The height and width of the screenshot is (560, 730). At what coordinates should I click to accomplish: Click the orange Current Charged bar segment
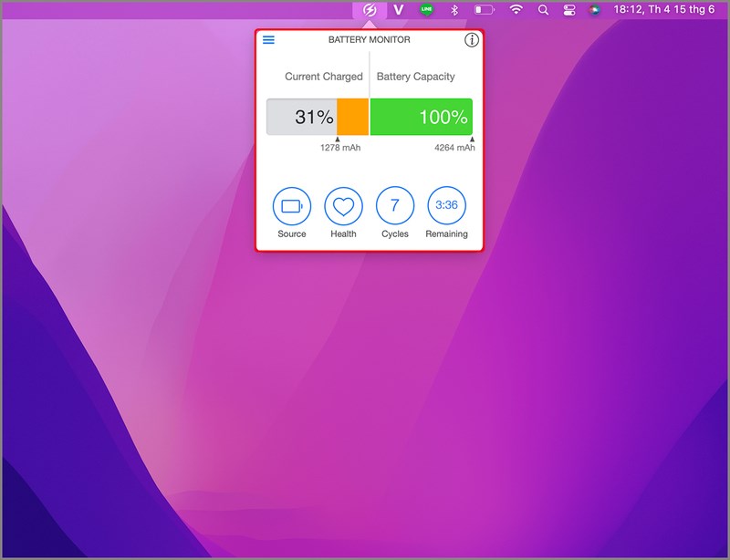click(353, 117)
